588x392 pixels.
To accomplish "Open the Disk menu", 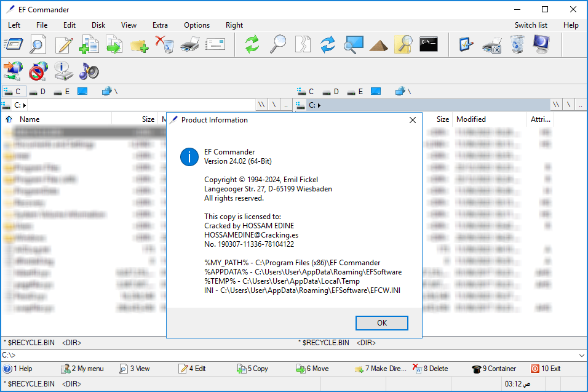I will (98, 25).
